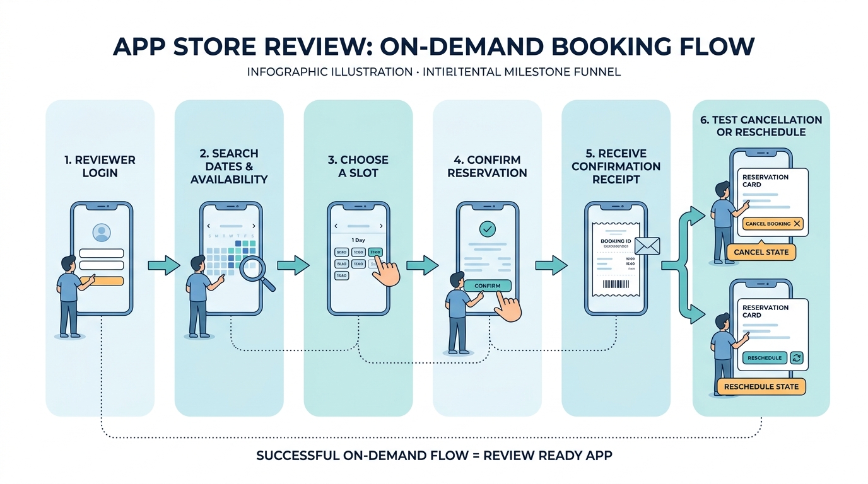
Task: Click 'SUCCESSFUL ON-DEMAND FLOW = REVIEW READY APP' text
Action: point(434,455)
